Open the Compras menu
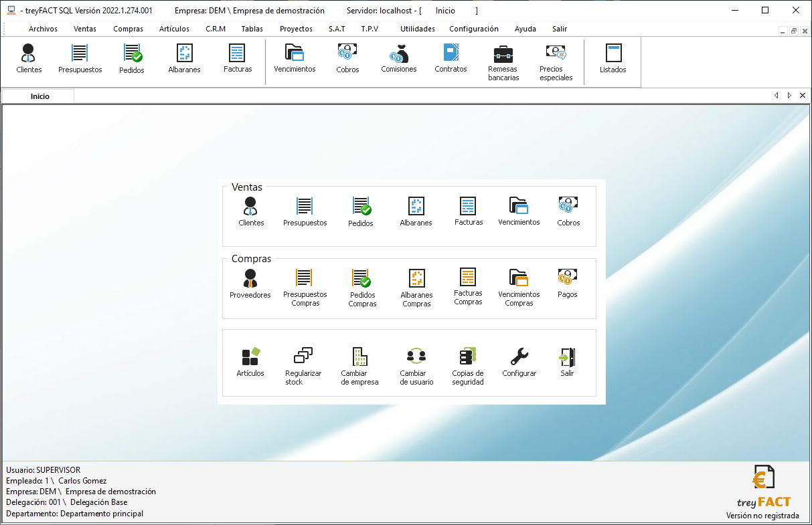This screenshot has width=812, height=525. point(128,29)
